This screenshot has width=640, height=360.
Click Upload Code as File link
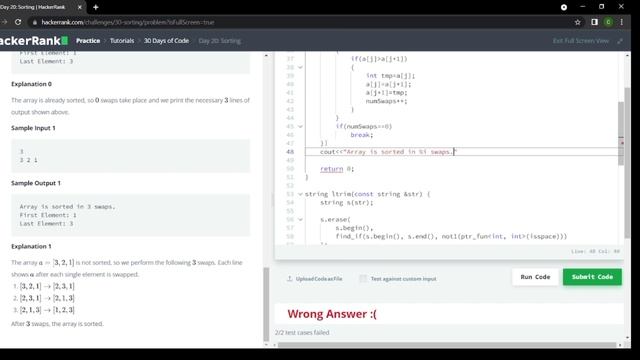click(x=319, y=279)
